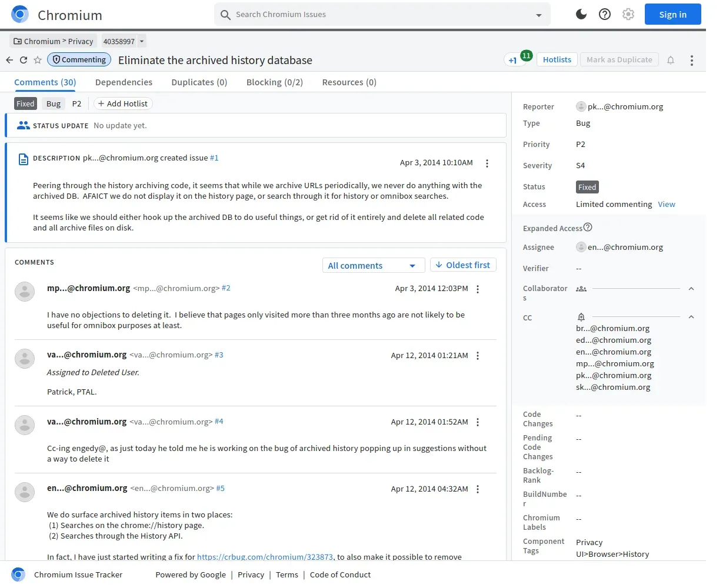Image resolution: width=726 pixels, height=588 pixels.
Task: Expand the search options dropdown arrow
Action: [x=539, y=15]
